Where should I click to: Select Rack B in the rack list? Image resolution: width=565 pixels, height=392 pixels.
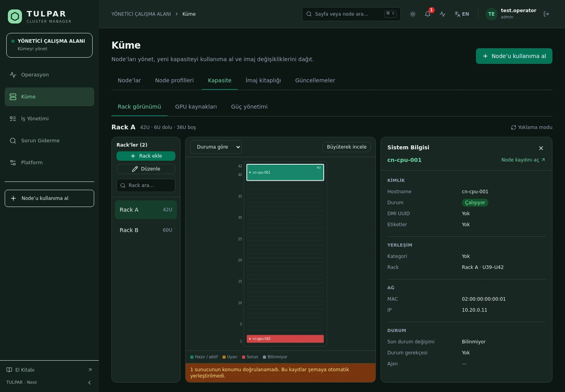[x=146, y=230]
